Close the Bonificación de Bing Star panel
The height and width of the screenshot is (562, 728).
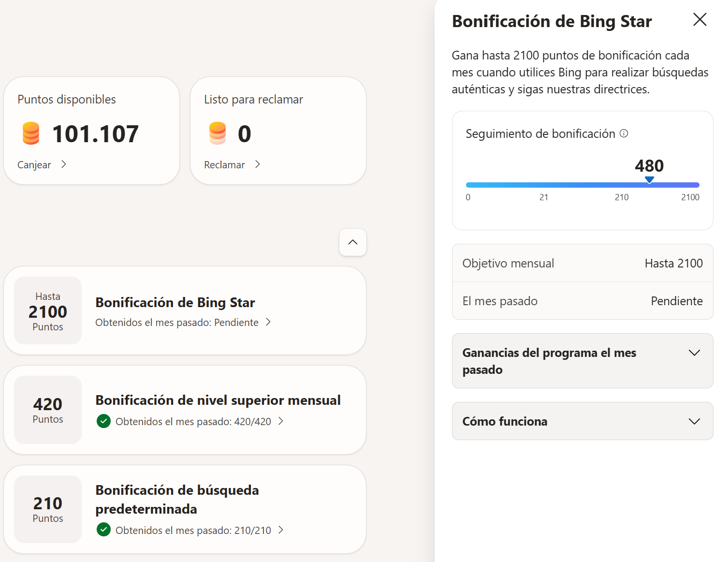[x=699, y=20]
